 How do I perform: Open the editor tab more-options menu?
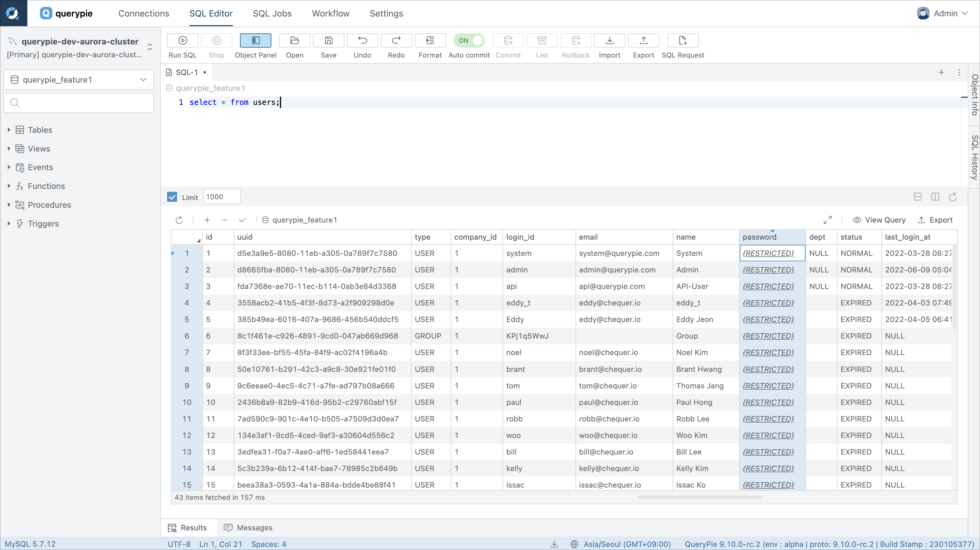tap(959, 72)
